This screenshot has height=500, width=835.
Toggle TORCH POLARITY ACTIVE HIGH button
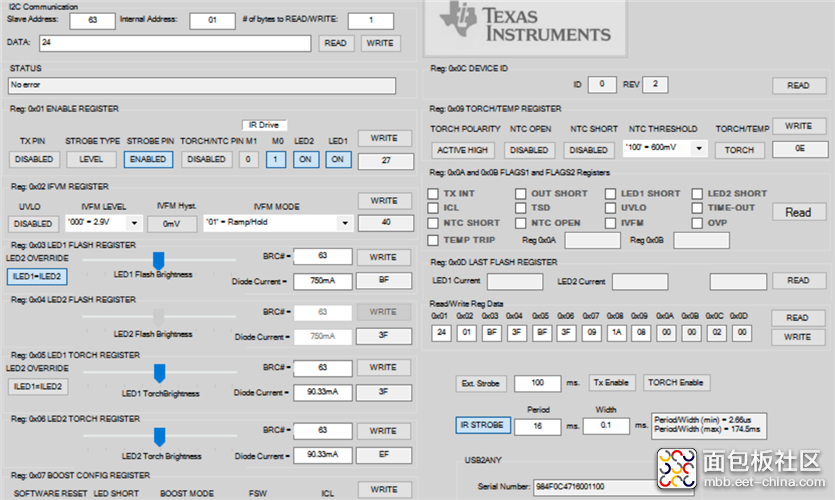[x=463, y=150]
